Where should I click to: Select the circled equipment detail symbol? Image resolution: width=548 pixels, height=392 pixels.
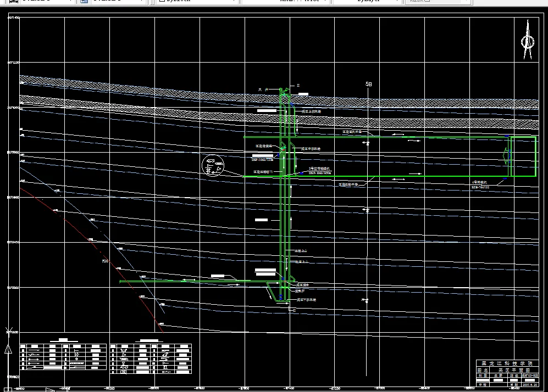pos(213,165)
